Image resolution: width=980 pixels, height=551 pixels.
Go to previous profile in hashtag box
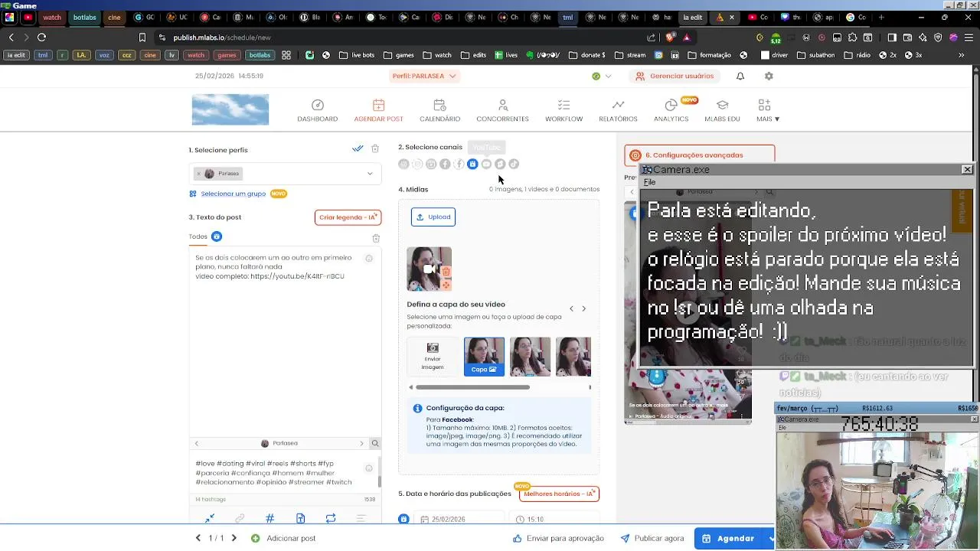196,443
